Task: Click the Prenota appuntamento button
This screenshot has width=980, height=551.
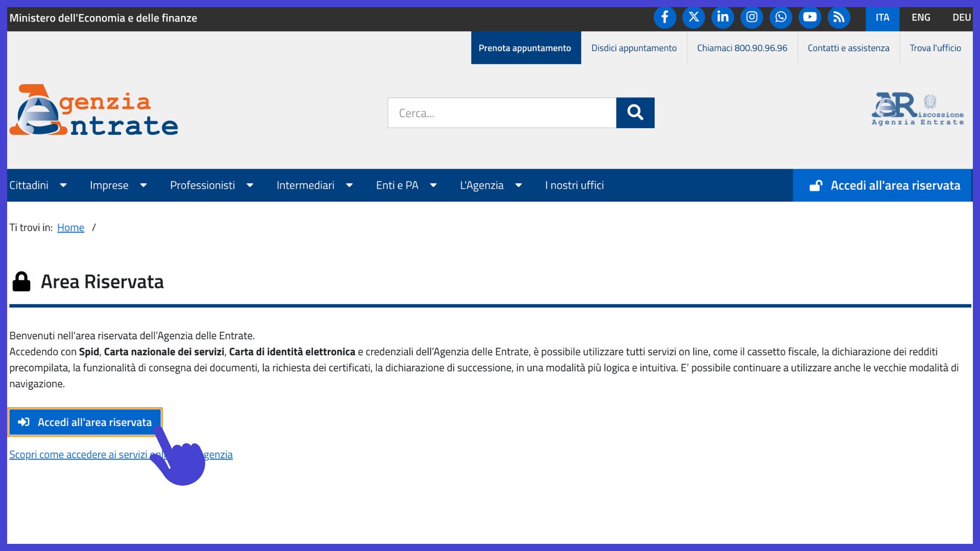Action: 526,48
